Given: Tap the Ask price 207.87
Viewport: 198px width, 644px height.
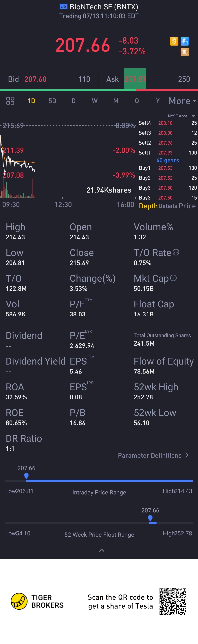Looking at the screenshot, I should point(135,79).
